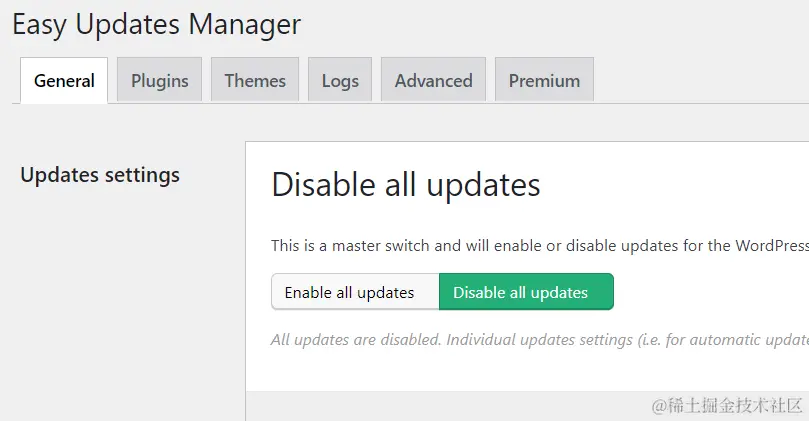This screenshot has height=421, width=809.
Task: Click the 稀土掘金技术社区 watermark text
Action: coord(728,405)
